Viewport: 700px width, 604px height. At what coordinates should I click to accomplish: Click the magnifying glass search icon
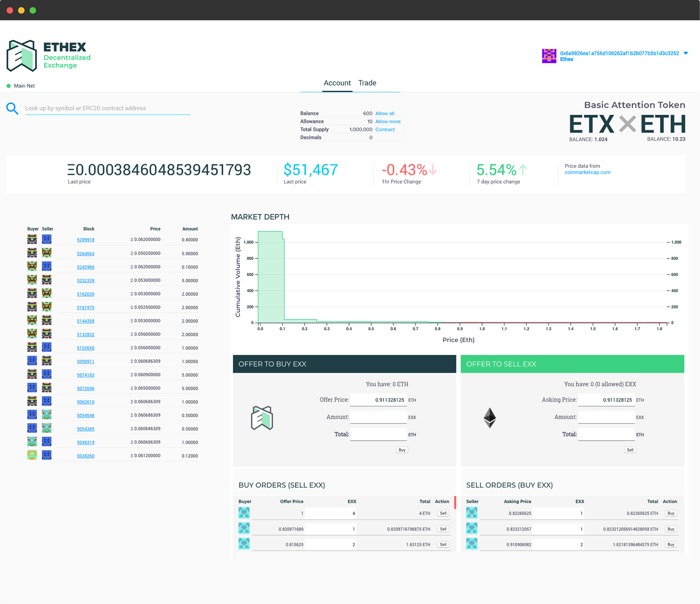click(x=12, y=108)
